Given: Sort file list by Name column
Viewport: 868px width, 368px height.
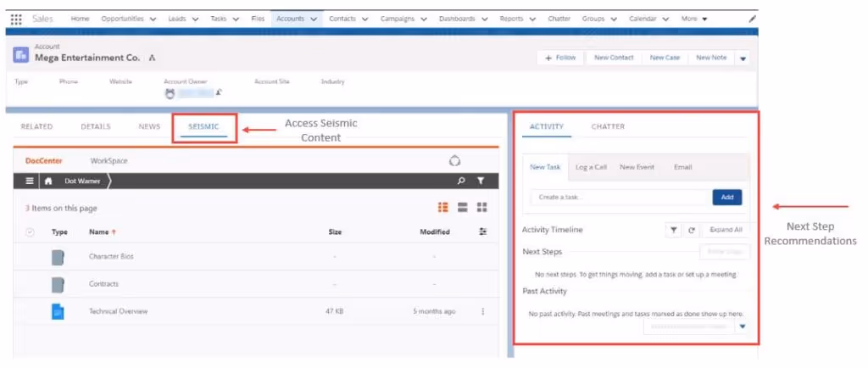Looking at the screenshot, I should point(103,232).
